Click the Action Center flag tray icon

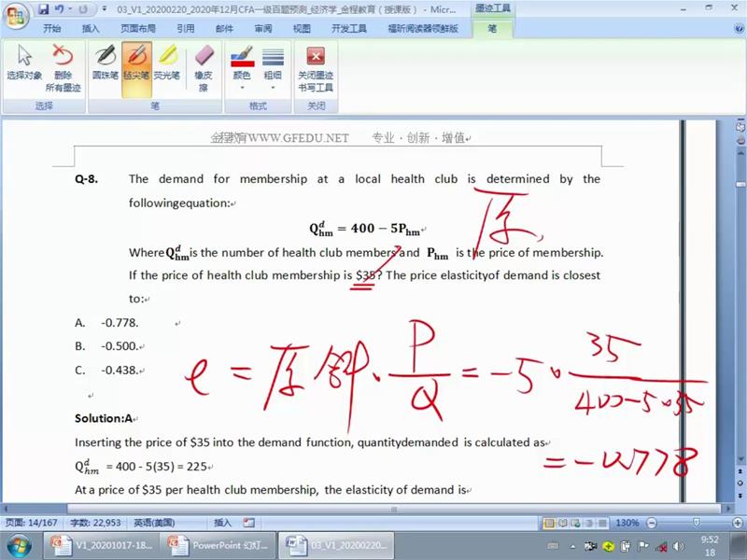point(643,547)
